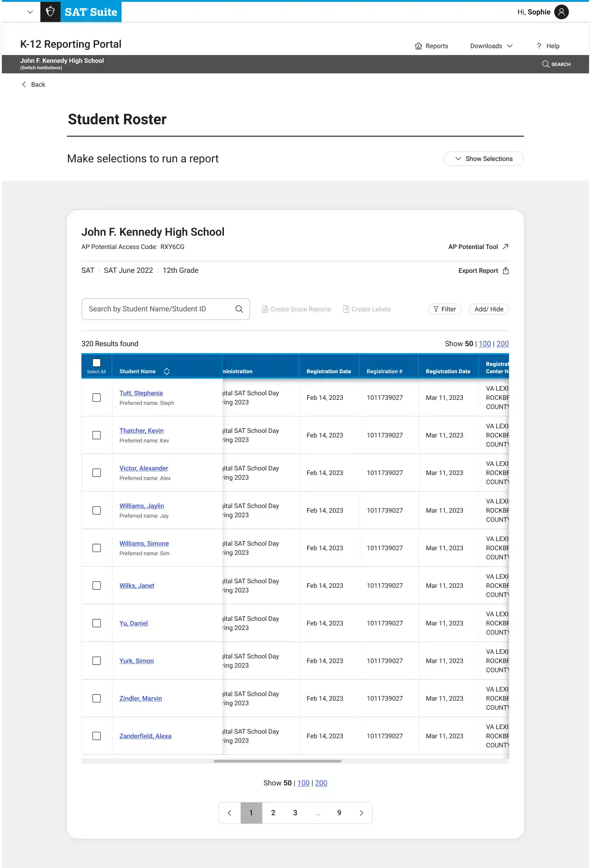
Task: Open student Zindler, Marvin
Action: tap(140, 698)
